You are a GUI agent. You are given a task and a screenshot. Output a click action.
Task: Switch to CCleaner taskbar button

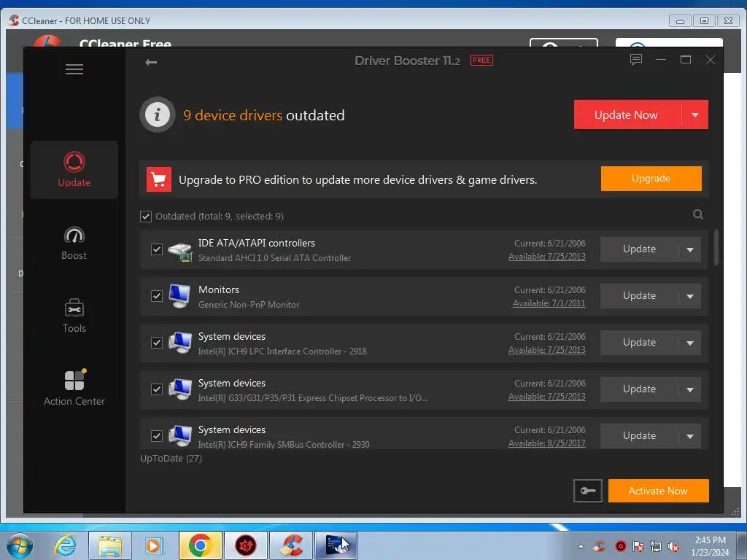point(291,545)
